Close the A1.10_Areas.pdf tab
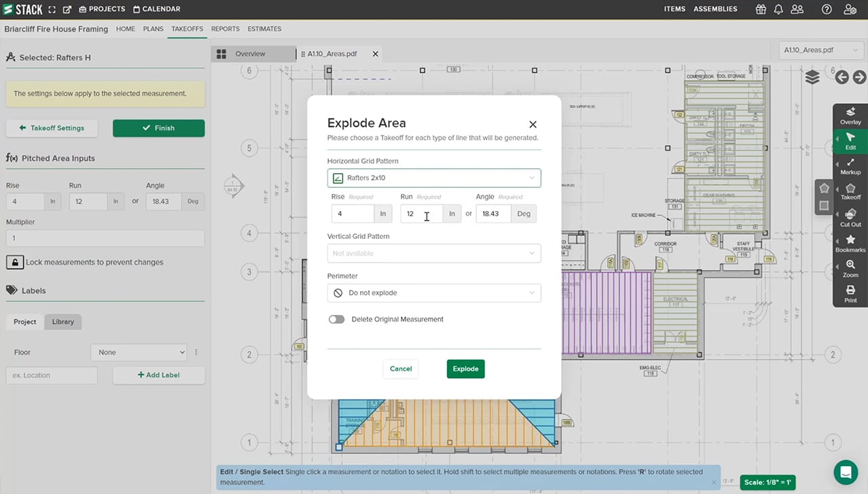Viewport: 868px width, 494px height. click(376, 54)
